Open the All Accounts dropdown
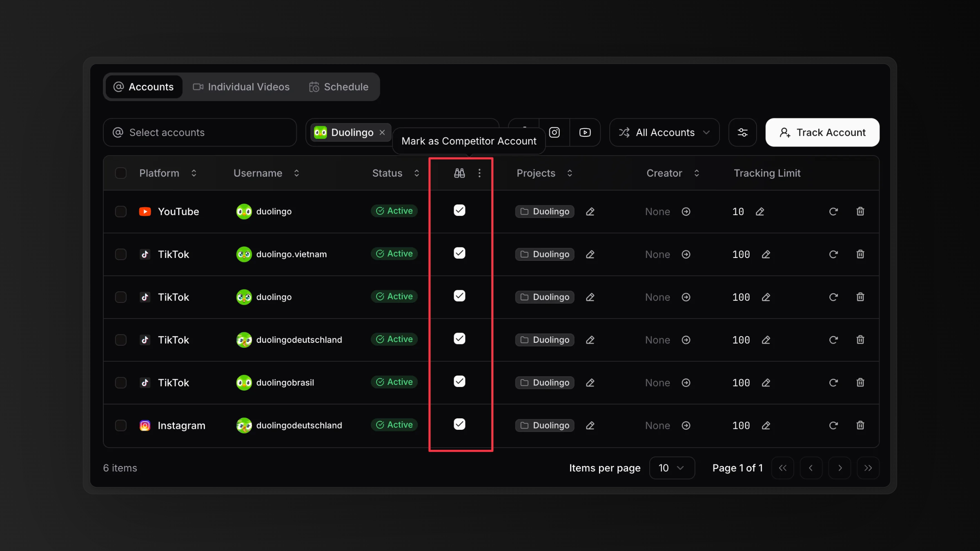The width and height of the screenshot is (980, 551). pos(664,132)
